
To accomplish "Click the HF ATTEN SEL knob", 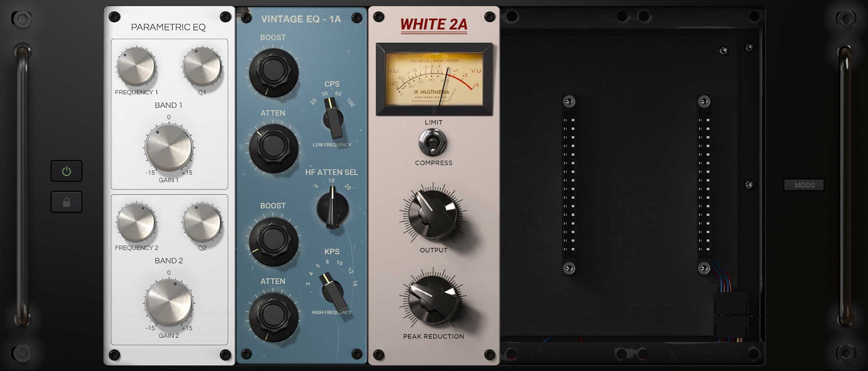I will tap(333, 208).
